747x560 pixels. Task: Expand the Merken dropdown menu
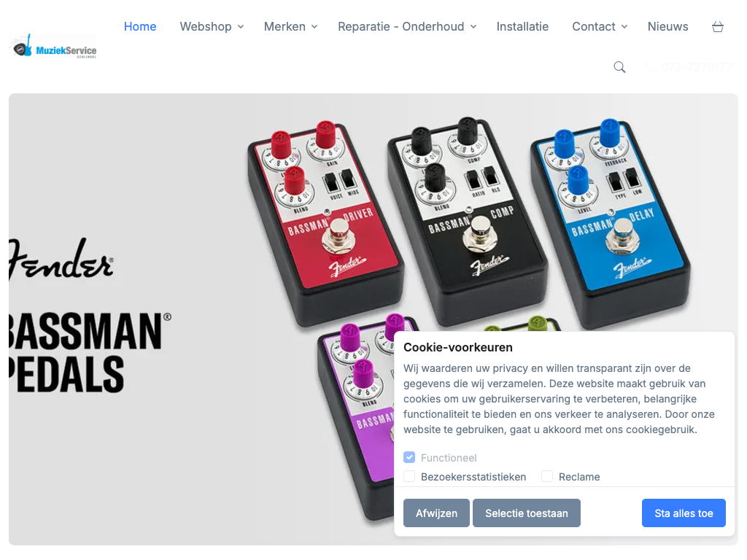(290, 27)
